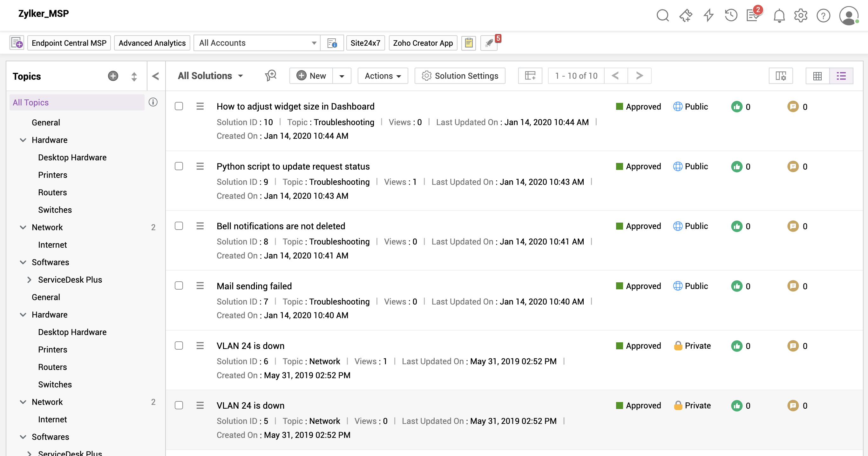Click the solution search icon

(271, 76)
